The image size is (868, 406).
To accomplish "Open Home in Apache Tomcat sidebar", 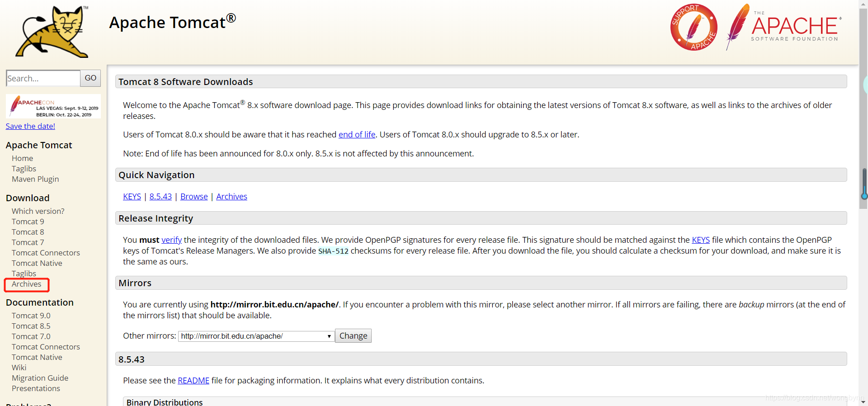I will click(x=22, y=158).
